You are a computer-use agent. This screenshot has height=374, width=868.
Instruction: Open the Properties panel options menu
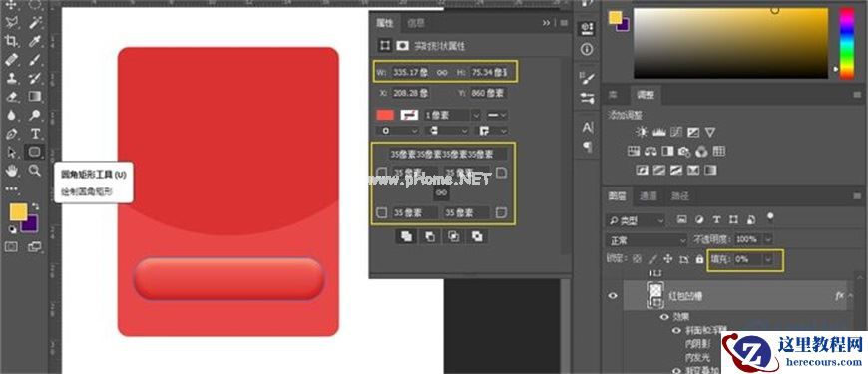click(x=564, y=23)
